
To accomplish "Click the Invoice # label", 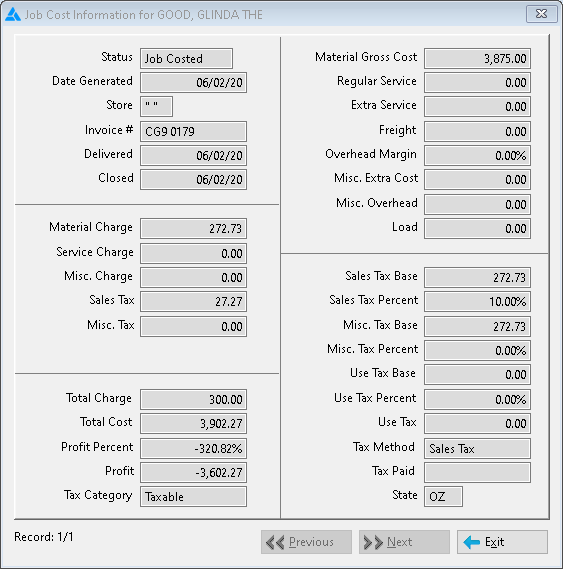I will (109, 130).
